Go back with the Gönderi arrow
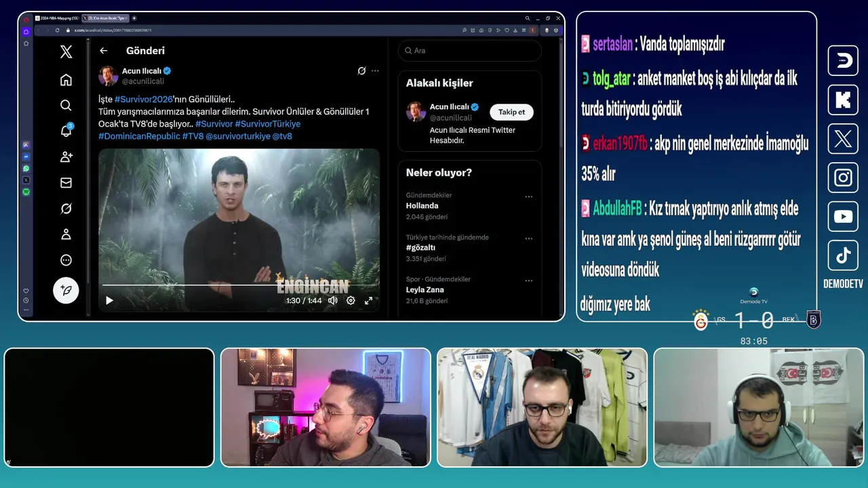This screenshot has height=488, width=868. [x=103, y=51]
